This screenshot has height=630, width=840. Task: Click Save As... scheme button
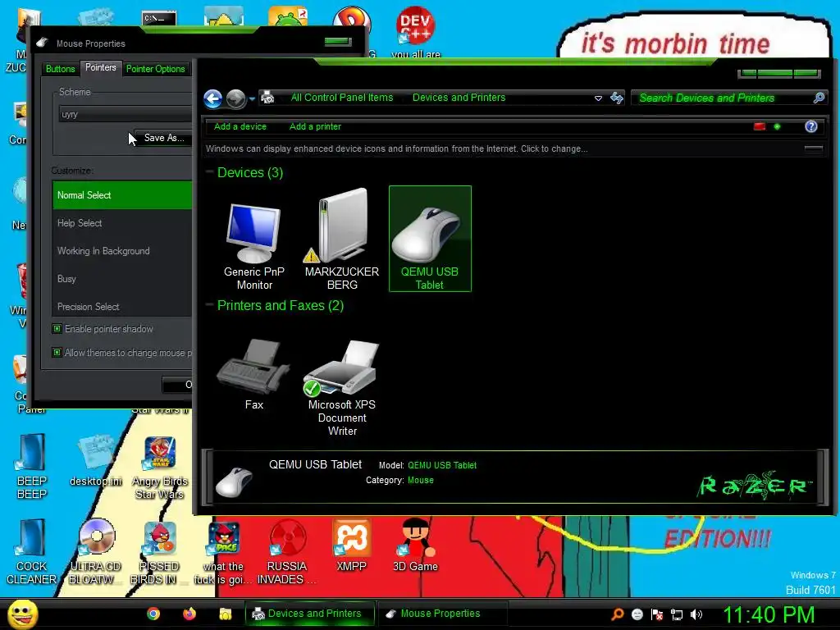pyautogui.click(x=163, y=138)
